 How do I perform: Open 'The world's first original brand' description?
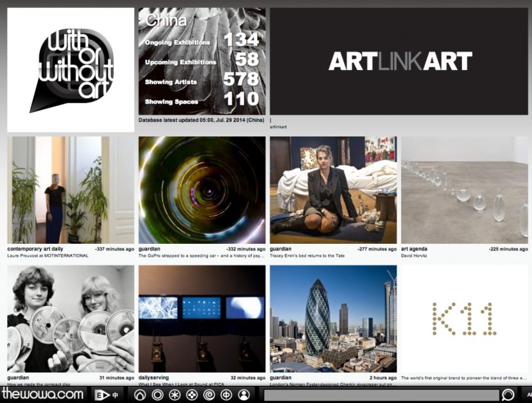coord(464,378)
